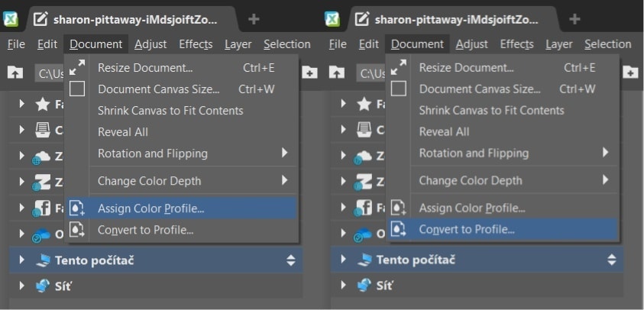Image resolution: width=644 pixels, height=310 pixels.
Task: Click OneDrive cloud icon in left tree
Action: click(41, 234)
